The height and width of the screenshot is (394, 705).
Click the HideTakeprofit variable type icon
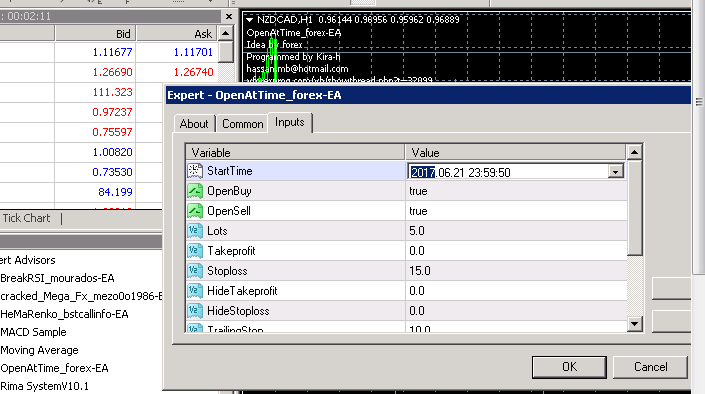(195, 291)
